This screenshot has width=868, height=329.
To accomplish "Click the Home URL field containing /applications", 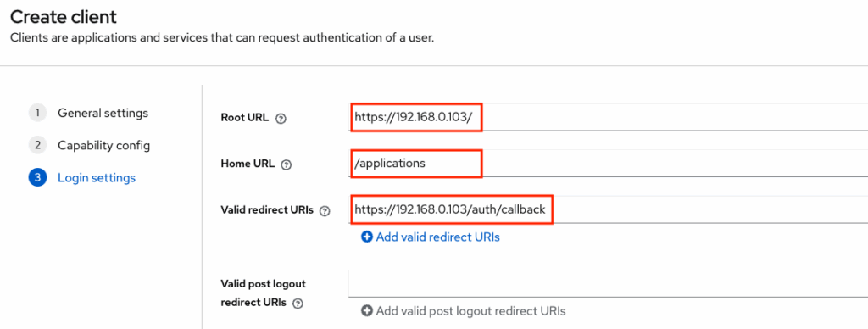I will tap(608, 164).
